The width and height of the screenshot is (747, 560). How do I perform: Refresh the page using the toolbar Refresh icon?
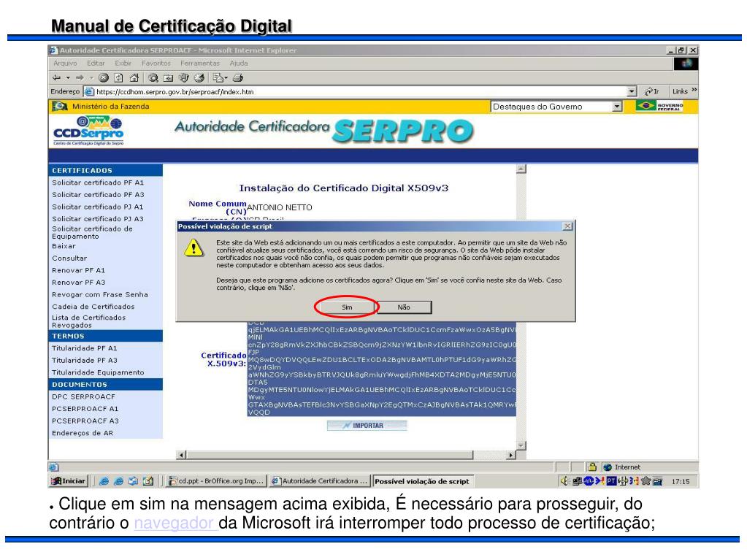click(118, 77)
